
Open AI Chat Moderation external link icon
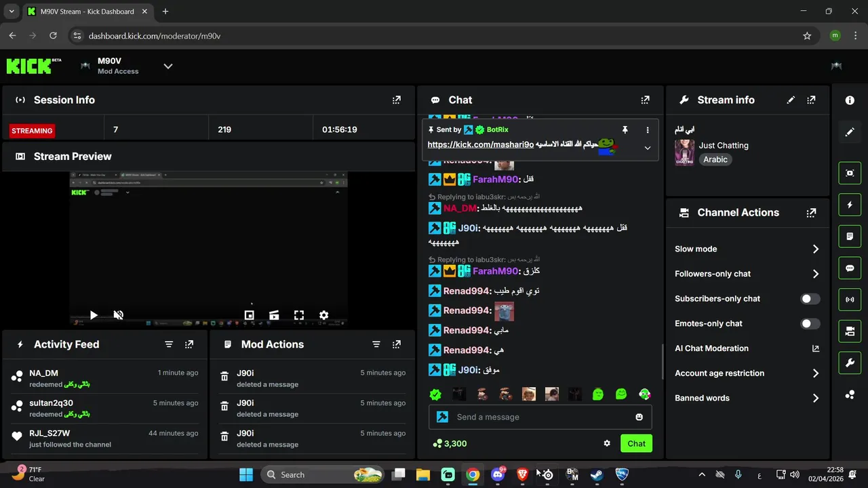[815, 348]
